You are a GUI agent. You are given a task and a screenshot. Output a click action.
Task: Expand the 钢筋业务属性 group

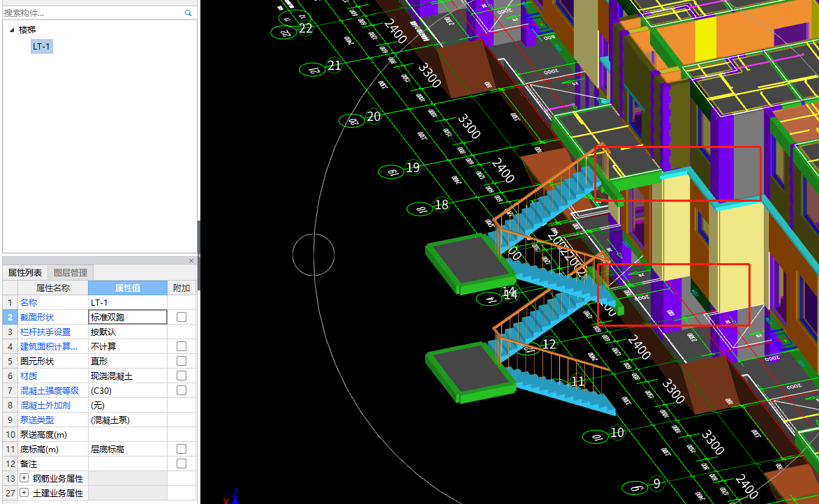pyautogui.click(x=24, y=478)
